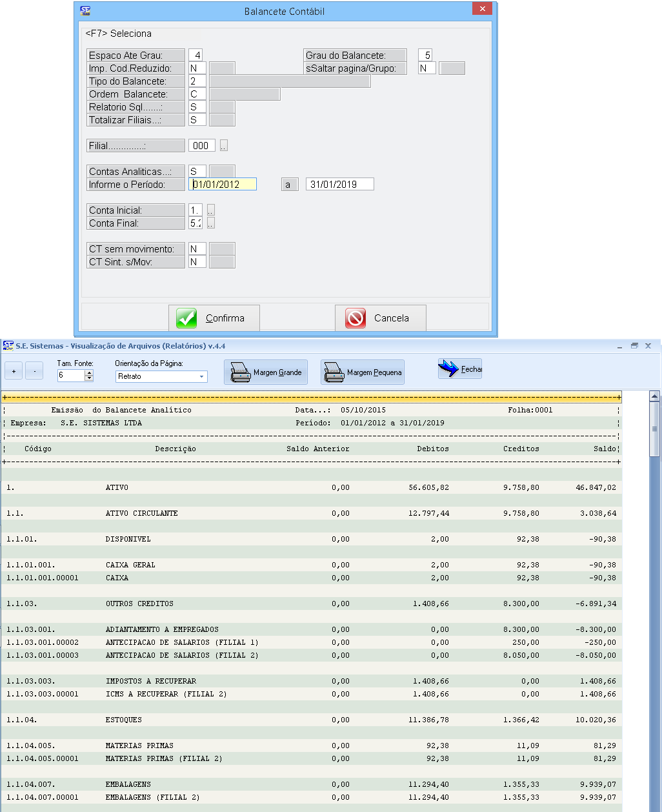Viewport: 662px width, 812px height.
Task: Decrease font with the minus button
Action: 34,371
